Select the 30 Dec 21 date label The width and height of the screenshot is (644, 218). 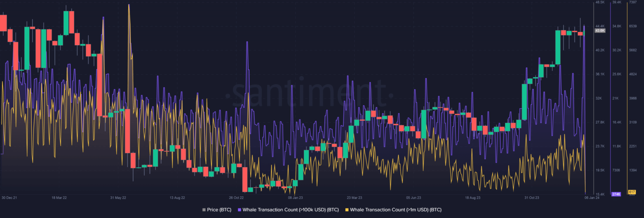(9, 197)
